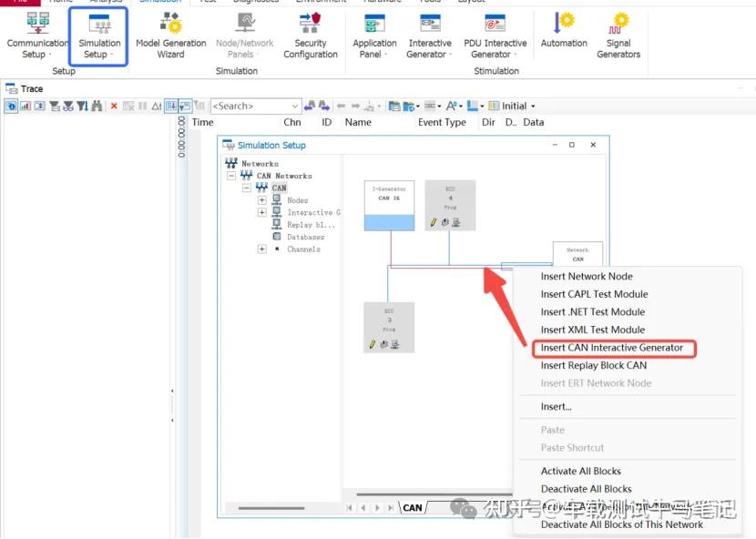Click the I-Generator CAN IG block

tap(389, 206)
